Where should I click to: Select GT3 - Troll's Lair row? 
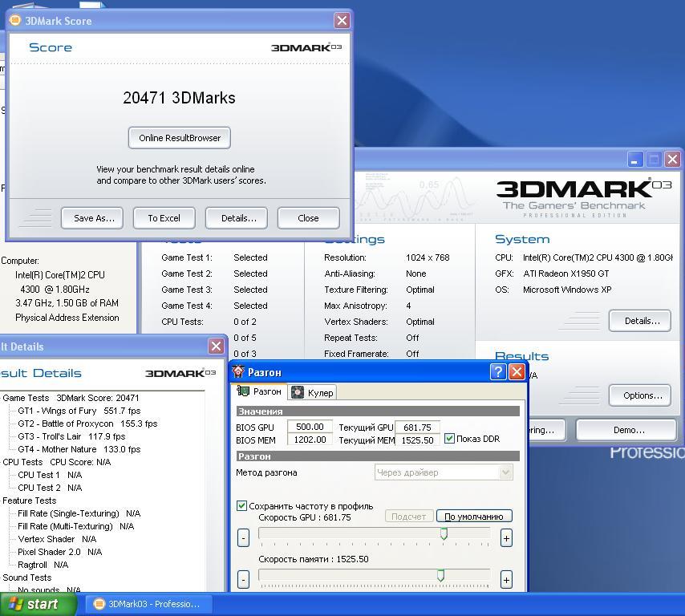71,436
